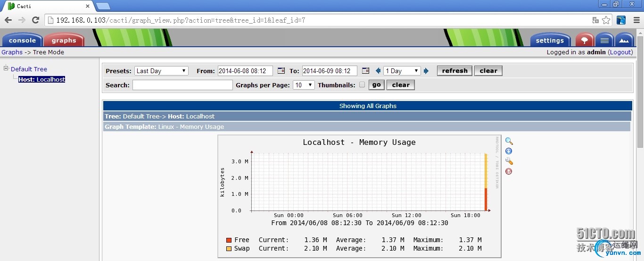Click the blue browser extension icon

(x=621, y=20)
